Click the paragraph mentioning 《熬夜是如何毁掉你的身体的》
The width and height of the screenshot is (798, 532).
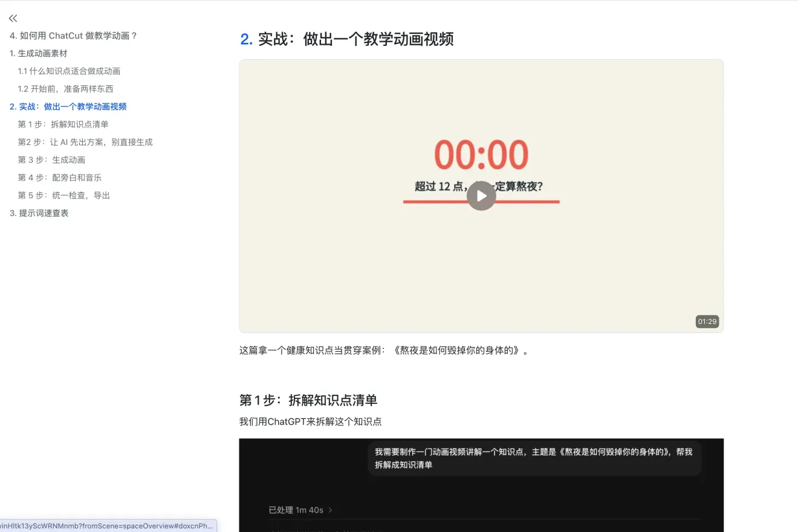(384, 351)
